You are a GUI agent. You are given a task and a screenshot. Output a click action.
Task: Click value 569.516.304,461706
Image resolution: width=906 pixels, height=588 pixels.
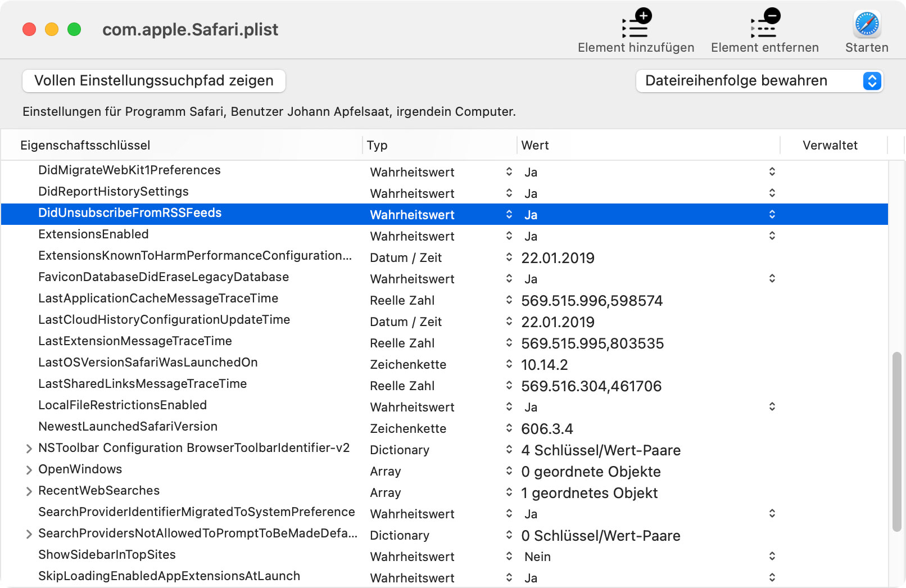click(591, 386)
